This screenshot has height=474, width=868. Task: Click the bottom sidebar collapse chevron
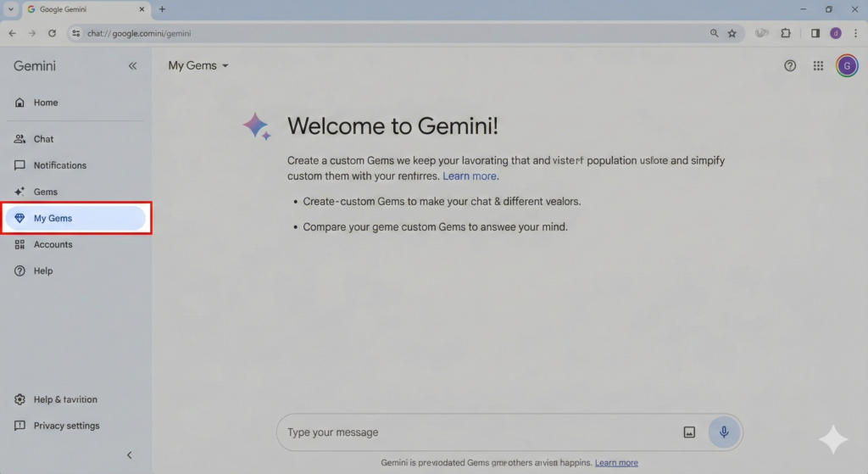coord(130,455)
